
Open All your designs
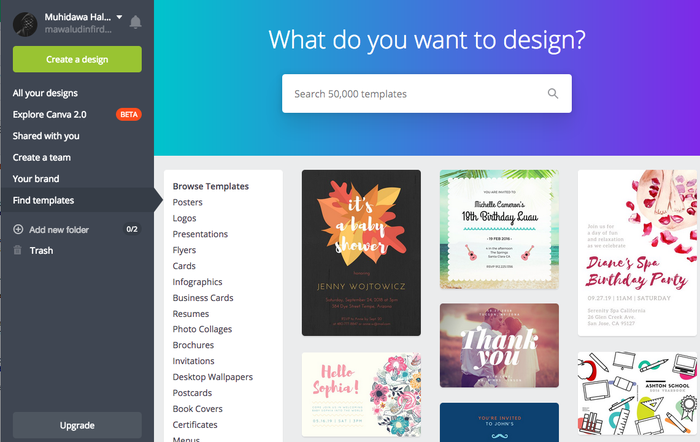coord(45,93)
